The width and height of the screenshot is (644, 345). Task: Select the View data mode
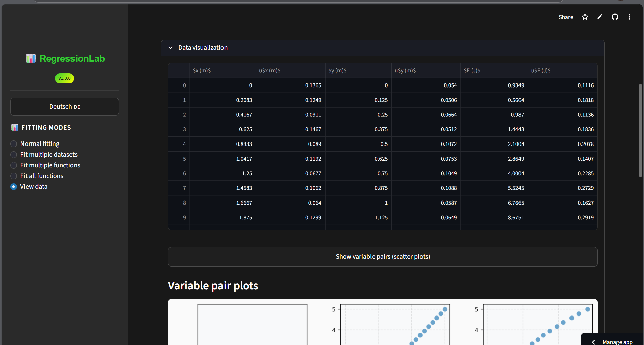pyautogui.click(x=29, y=187)
